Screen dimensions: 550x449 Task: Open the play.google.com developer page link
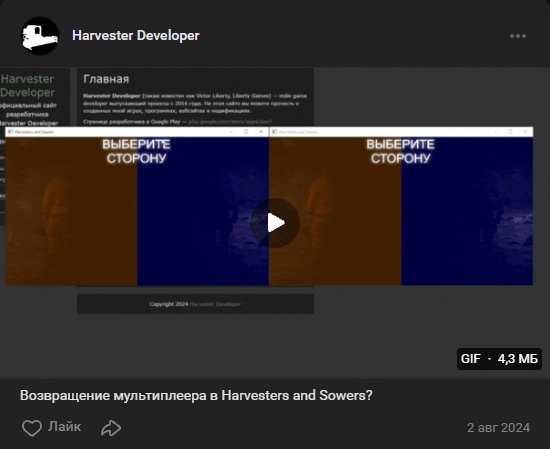click(x=230, y=122)
